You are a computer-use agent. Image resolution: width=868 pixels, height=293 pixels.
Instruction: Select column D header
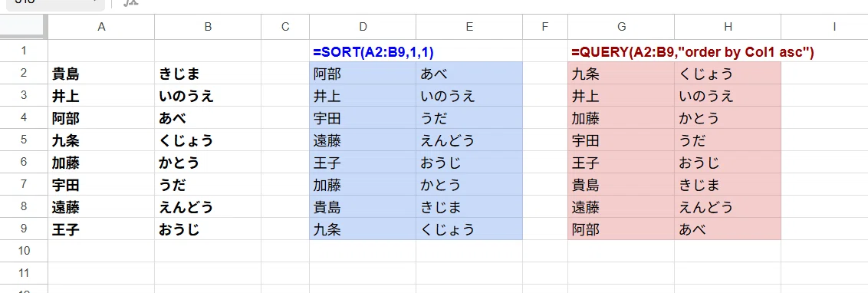click(363, 27)
